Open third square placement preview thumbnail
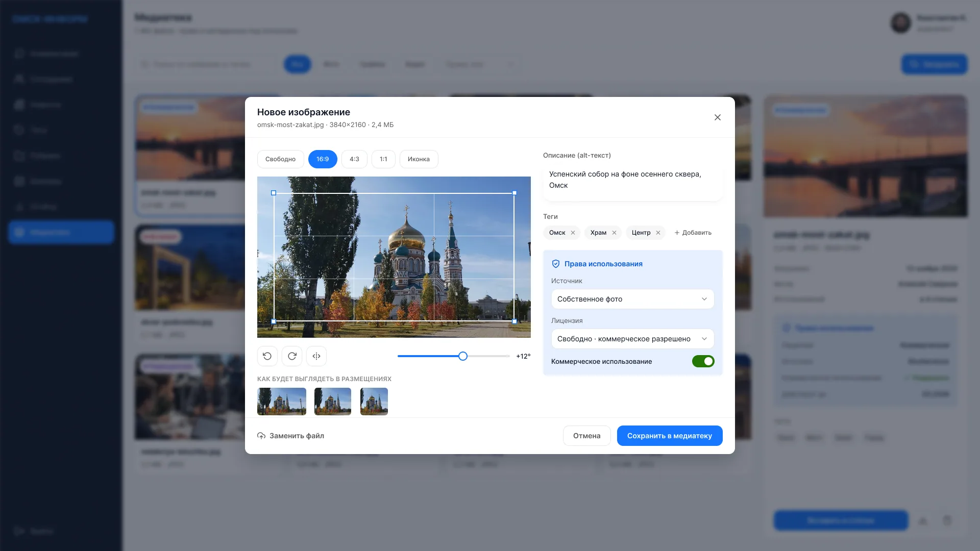 coord(374,402)
